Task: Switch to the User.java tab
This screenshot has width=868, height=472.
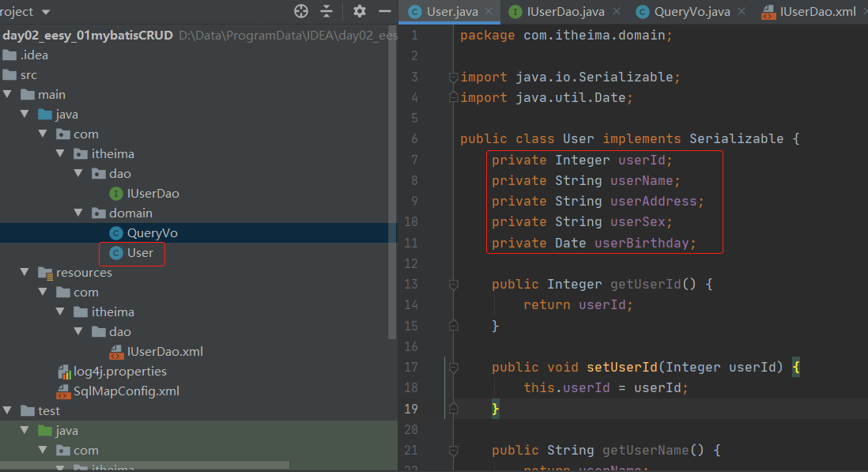Action: [451, 12]
